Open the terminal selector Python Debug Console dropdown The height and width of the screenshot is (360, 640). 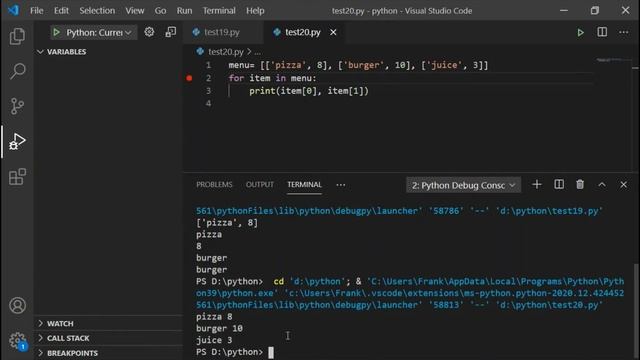(x=463, y=185)
